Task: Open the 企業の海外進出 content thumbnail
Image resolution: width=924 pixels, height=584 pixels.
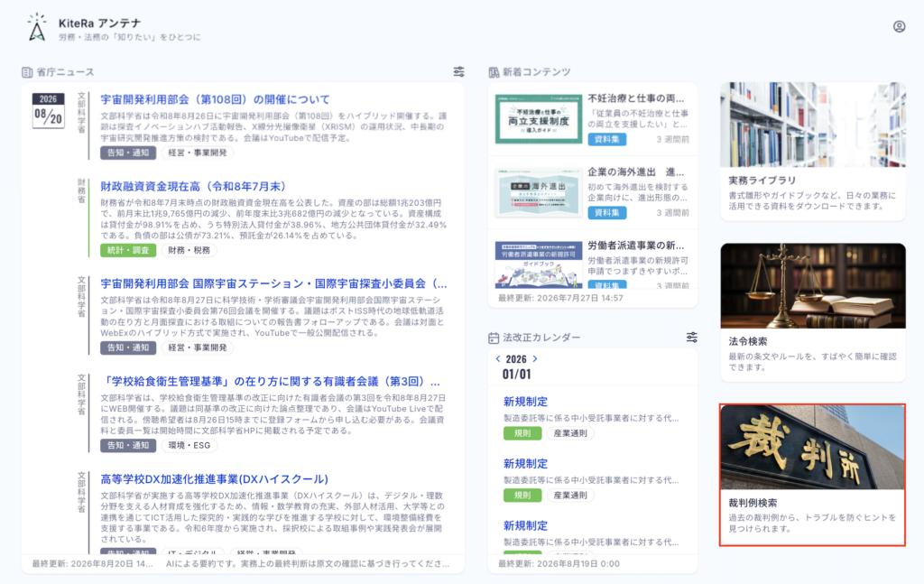Action: [x=539, y=192]
